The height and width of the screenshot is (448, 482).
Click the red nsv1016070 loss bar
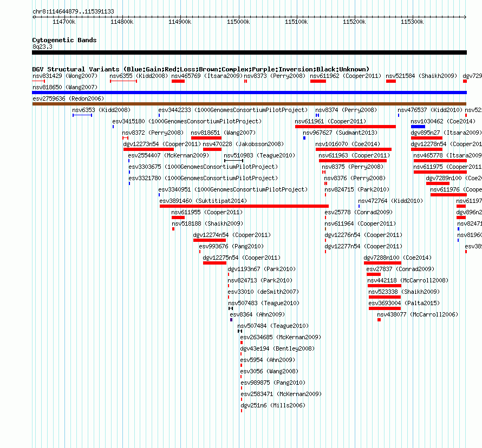354,149
